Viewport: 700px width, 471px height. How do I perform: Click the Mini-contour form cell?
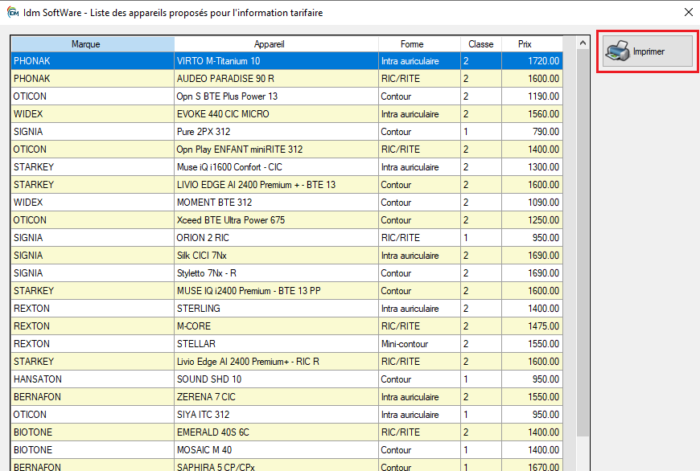[x=419, y=344]
